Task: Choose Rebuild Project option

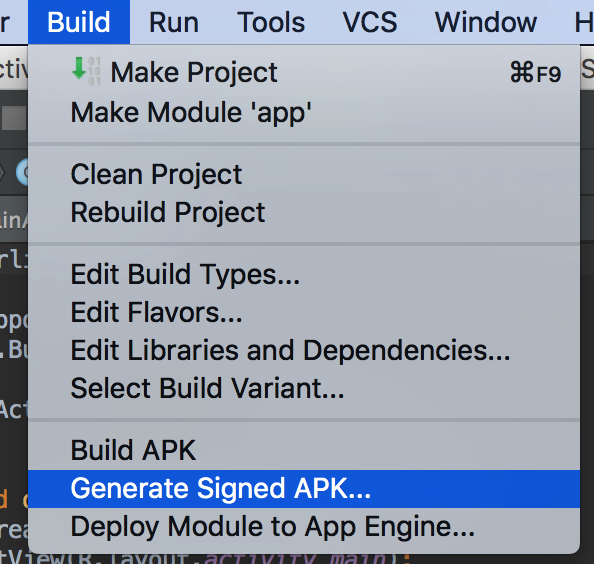Action: [x=304, y=212]
